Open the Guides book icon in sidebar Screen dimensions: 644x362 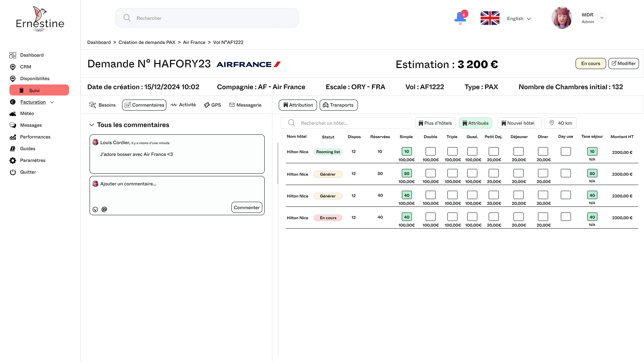click(x=13, y=149)
